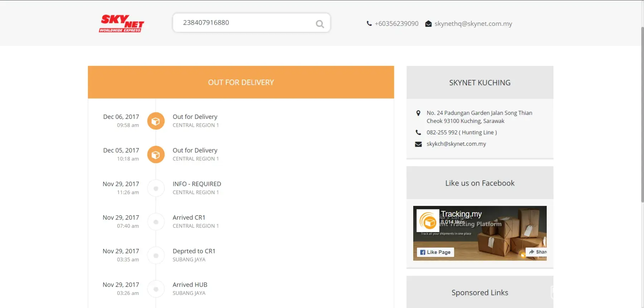Click the 'Deprted to CR1' status text
This screenshot has height=308, width=644.
[x=194, y=251]
